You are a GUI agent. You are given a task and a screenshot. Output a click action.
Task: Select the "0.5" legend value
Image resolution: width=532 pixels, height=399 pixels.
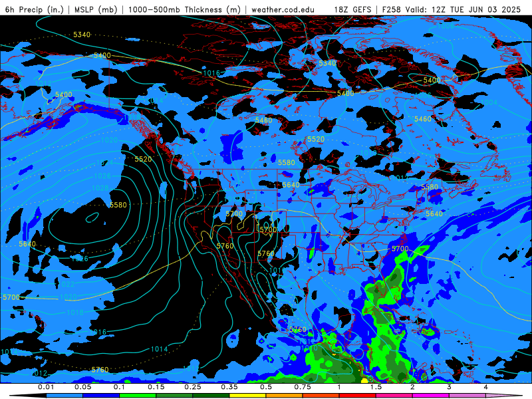tap(266, 387)
